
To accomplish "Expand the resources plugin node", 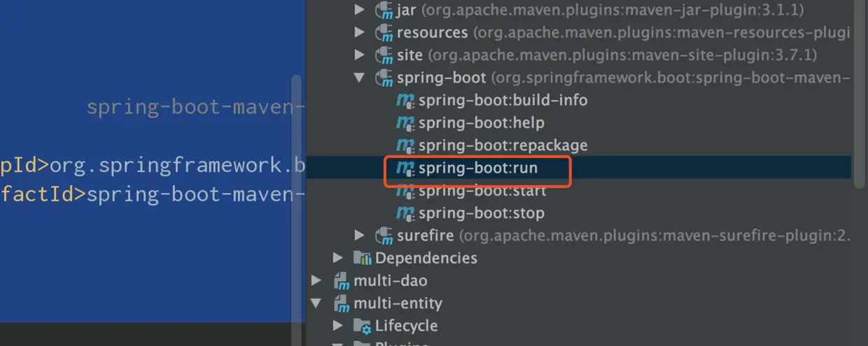I will point(359,32).
